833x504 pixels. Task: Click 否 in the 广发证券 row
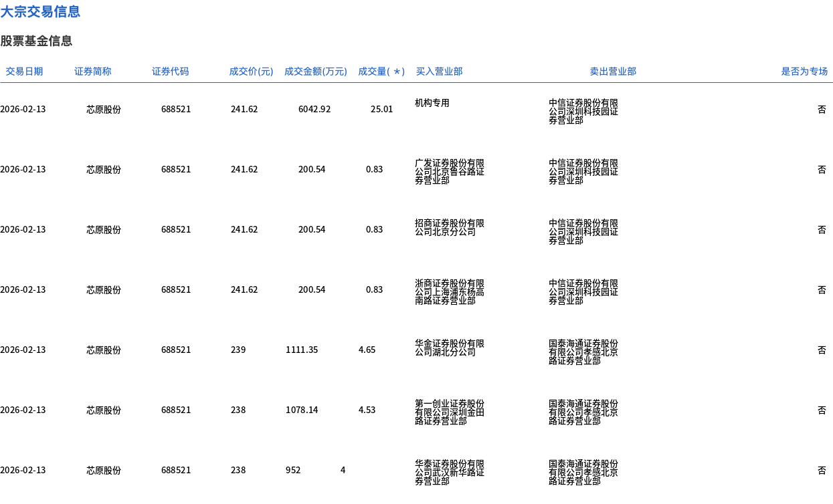click(x=822, y=169)
